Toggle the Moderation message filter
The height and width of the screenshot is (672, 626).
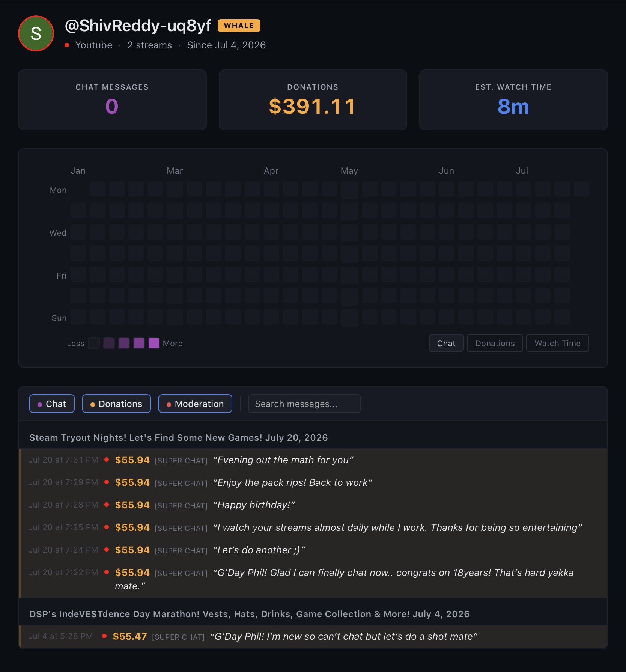pos(195,404)
